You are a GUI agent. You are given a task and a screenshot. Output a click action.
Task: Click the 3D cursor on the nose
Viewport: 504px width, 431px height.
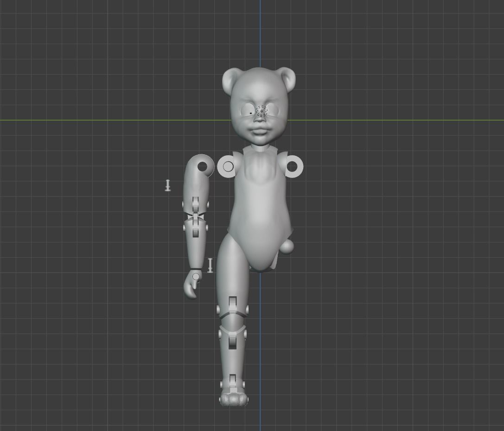(x=262, y=111)
